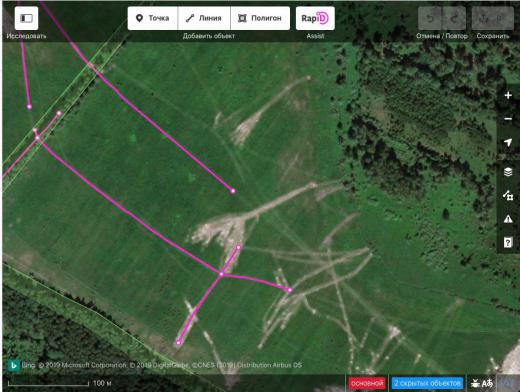
Task: Click the magenta road junction node
Action: (x=221, y=274)
